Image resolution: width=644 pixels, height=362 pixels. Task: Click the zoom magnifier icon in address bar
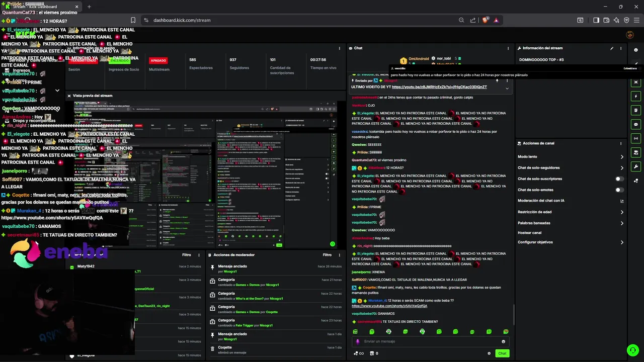click(x=461, y=20)
